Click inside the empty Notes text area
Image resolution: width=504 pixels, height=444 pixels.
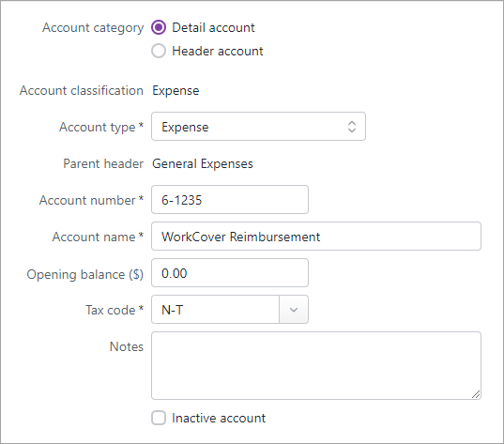point(316,365)
